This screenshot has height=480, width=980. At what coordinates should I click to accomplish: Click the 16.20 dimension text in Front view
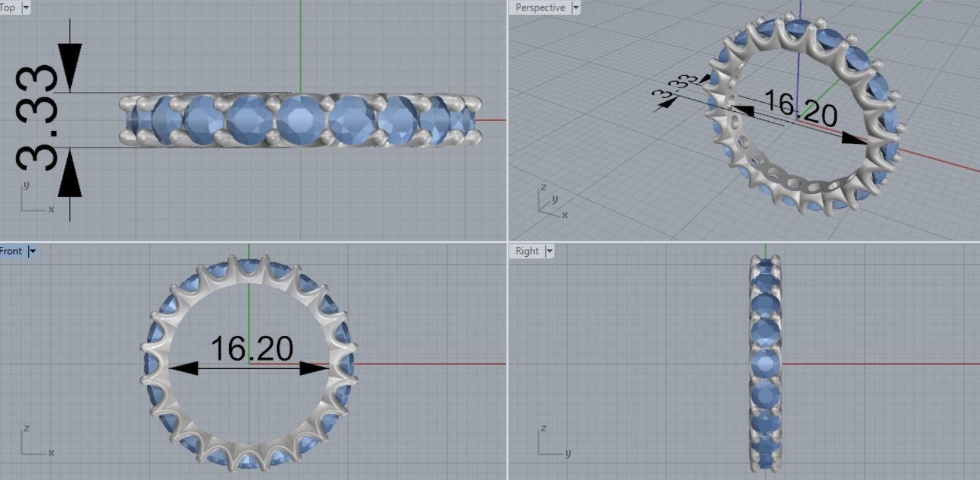(252, 348)
